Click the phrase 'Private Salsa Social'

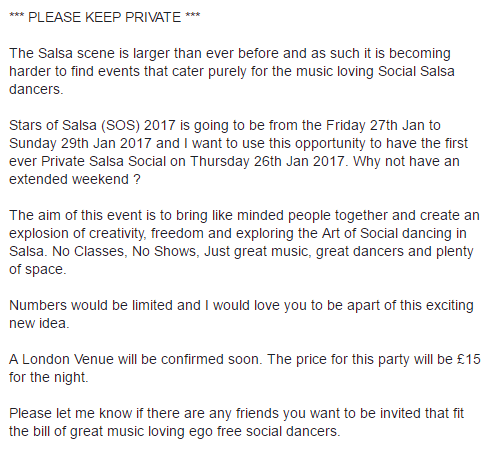[x=103, y=161]
